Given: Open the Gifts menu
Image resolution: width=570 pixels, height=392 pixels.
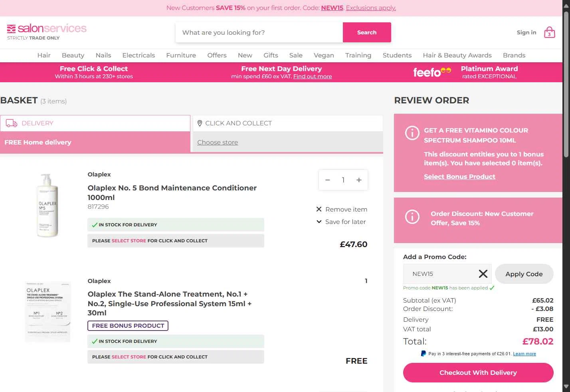Looking at the screenshot, I should coord(271,55).
